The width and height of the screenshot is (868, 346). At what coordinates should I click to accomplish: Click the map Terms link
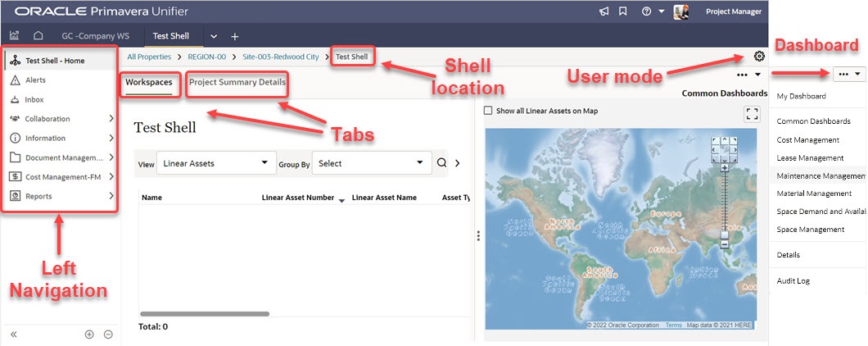pos(674,325)
